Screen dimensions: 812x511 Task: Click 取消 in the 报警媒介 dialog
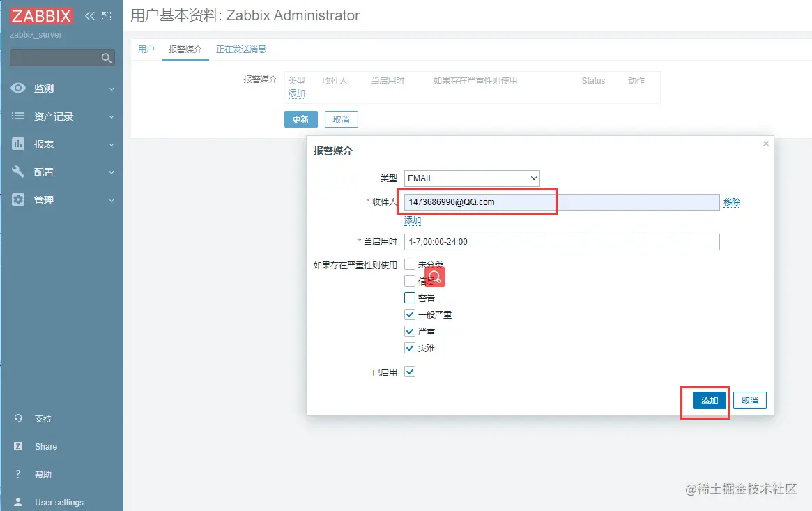click(x=750, y=400)
